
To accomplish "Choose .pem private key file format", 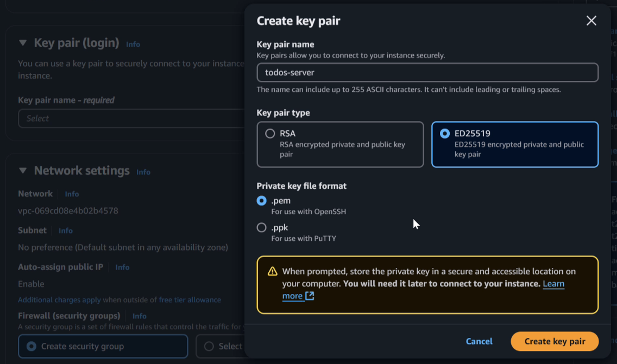I will [261, 201].
